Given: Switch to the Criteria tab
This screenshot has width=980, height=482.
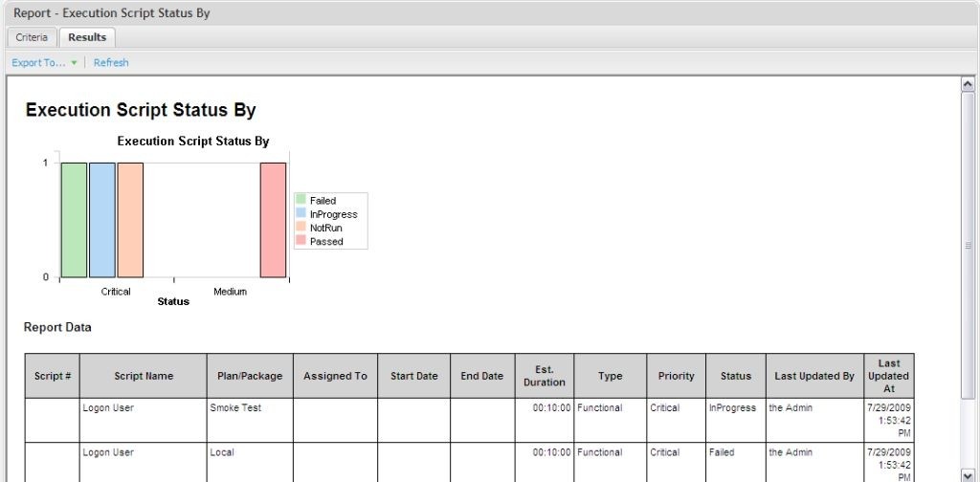Looking at the screenshot, I should coord(32,37).
